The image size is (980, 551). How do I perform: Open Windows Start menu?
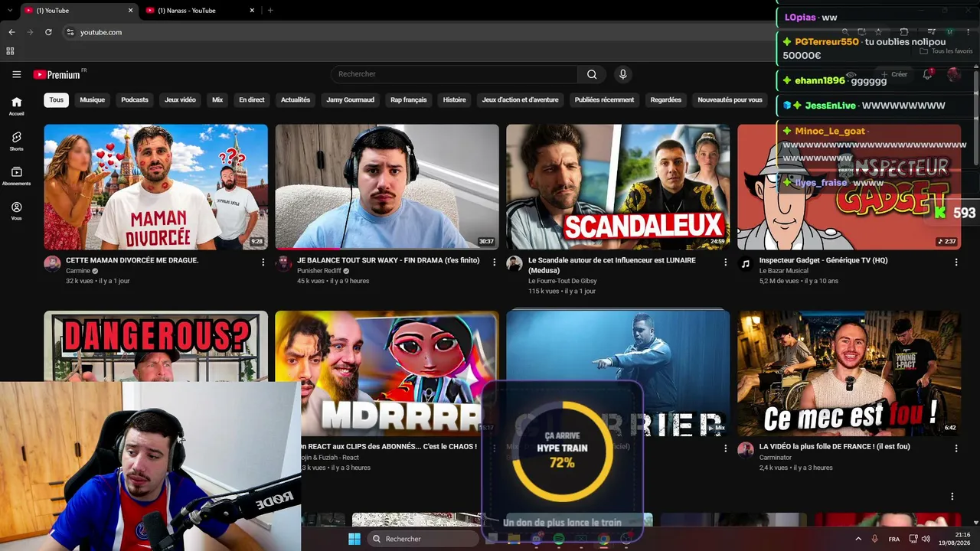[x=354, y=539]
